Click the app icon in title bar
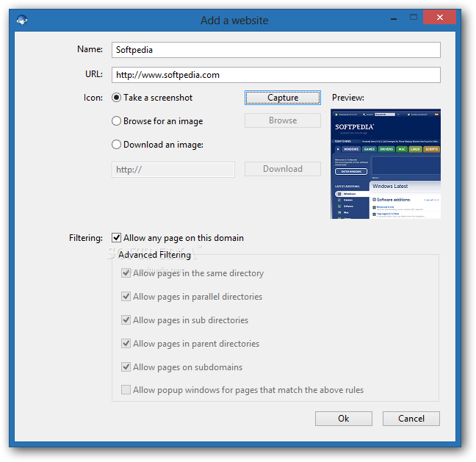Image resolution: width=476 pixels, height=462 pixels. click(22, 20)
